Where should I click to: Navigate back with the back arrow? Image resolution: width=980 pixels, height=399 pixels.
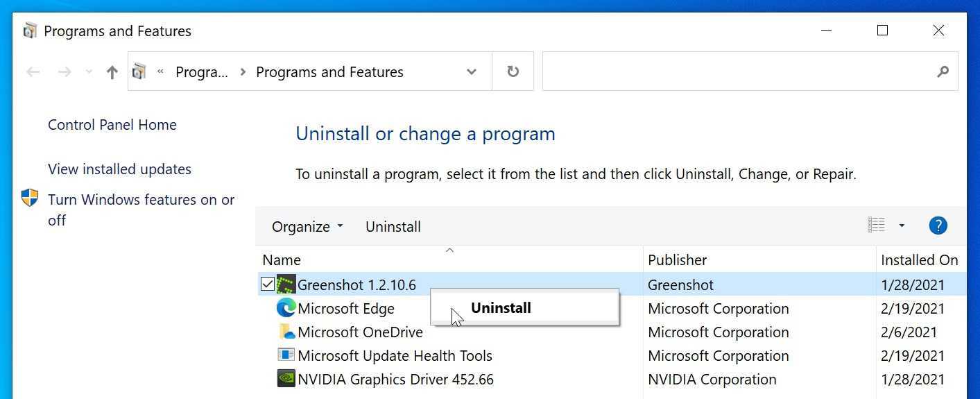[33, 72]
